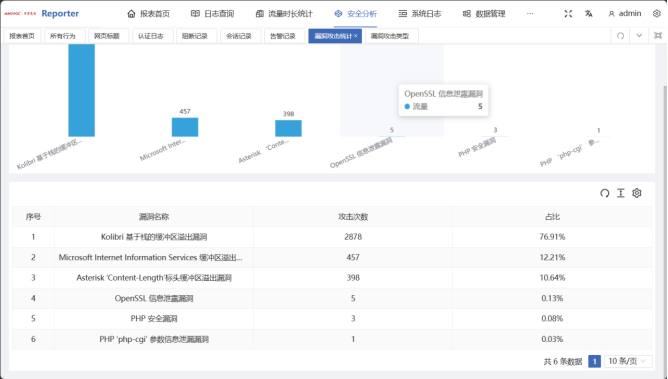Click the Microsoft bar labeled 457
Image resolution: width=668 pixels, height=379 pixels.
[185, 127]
